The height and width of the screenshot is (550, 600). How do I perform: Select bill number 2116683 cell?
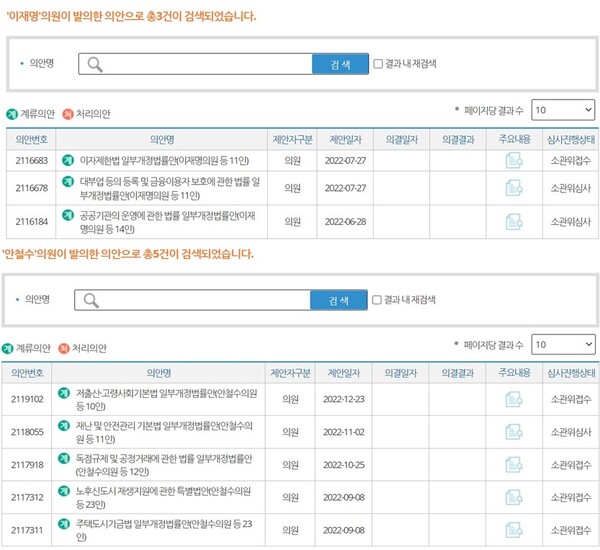click(31, 161)
